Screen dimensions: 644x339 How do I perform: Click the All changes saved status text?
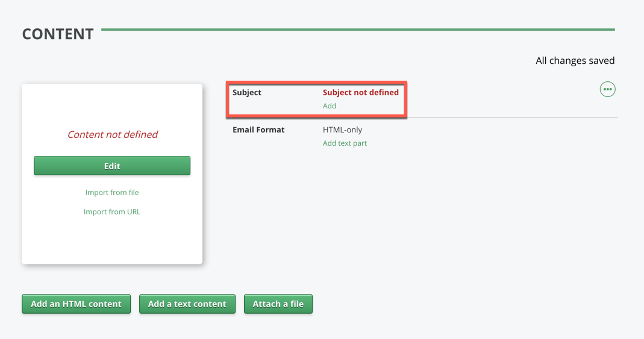click(575, 61)
